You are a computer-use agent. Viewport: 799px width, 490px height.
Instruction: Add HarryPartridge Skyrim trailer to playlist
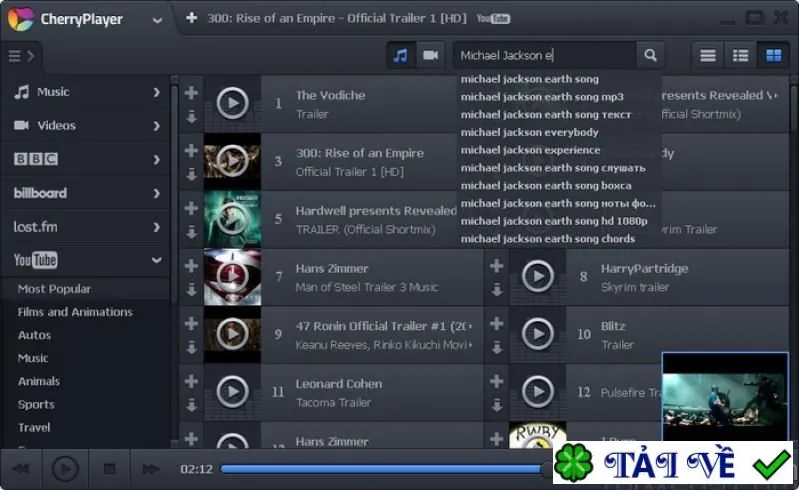(x=496, y=265)
